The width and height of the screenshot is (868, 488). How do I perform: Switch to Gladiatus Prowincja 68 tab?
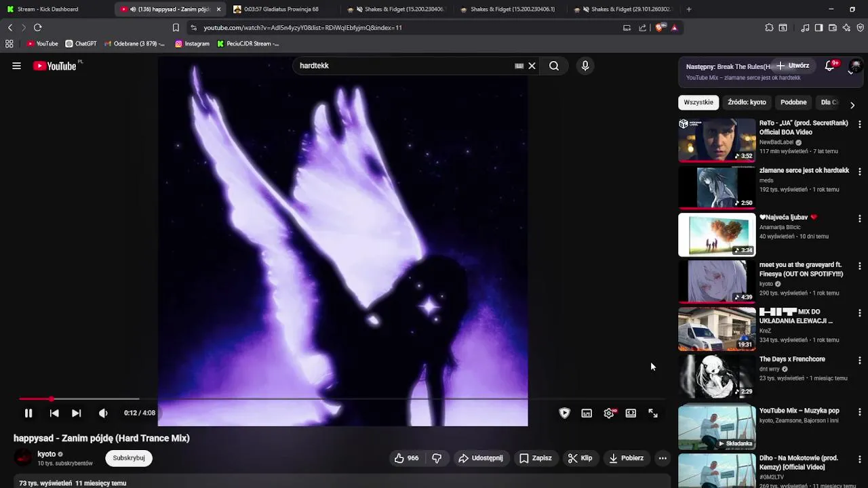[281, 9]
